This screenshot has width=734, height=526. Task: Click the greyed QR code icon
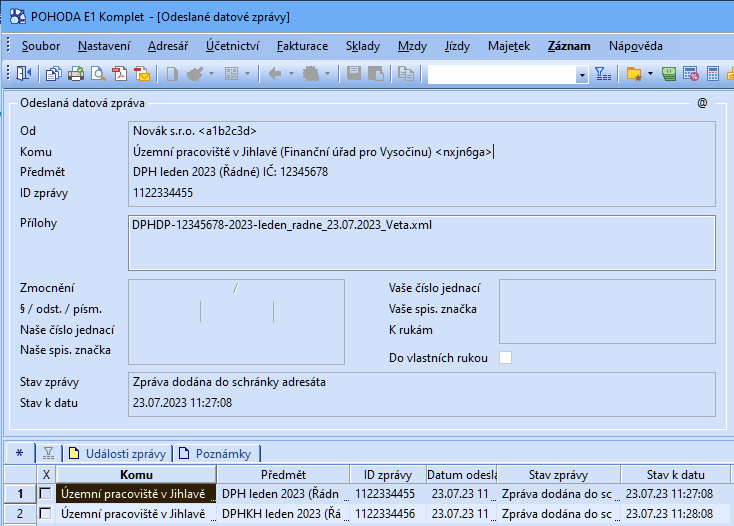(232, 73)
